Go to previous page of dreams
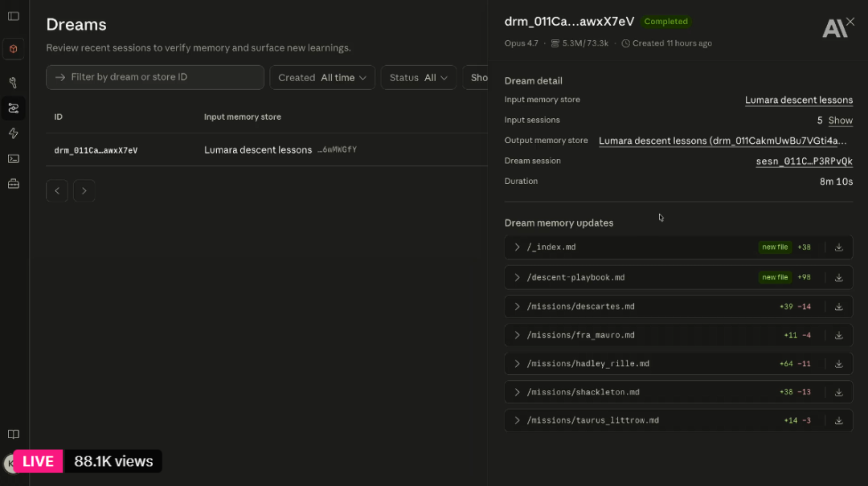The width and height of the screenshot is (868, 486). [x=57, y=191]
